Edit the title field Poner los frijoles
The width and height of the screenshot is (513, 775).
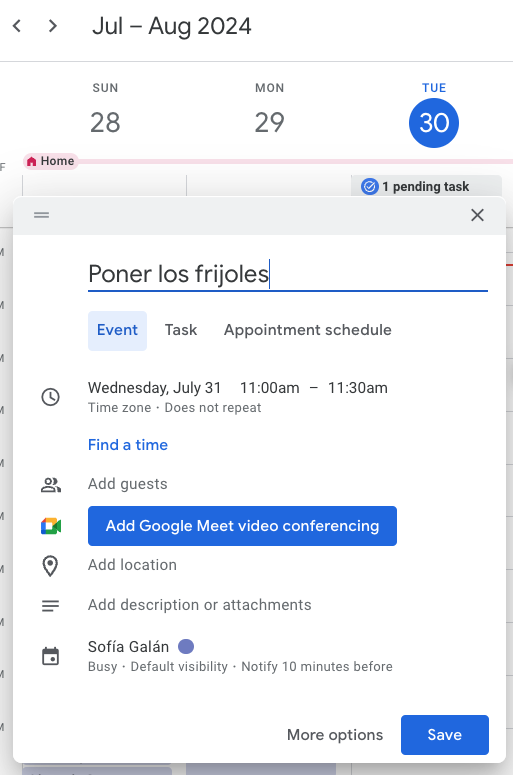click(x=288, y=274)
